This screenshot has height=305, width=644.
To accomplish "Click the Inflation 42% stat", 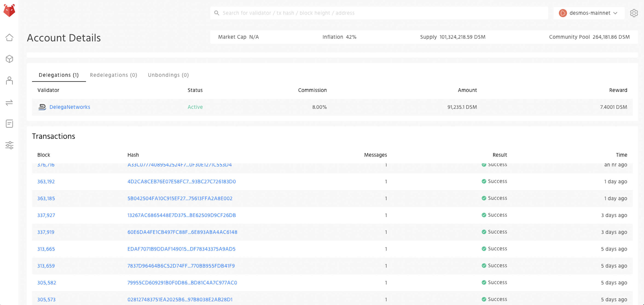I will click(339, 37).
